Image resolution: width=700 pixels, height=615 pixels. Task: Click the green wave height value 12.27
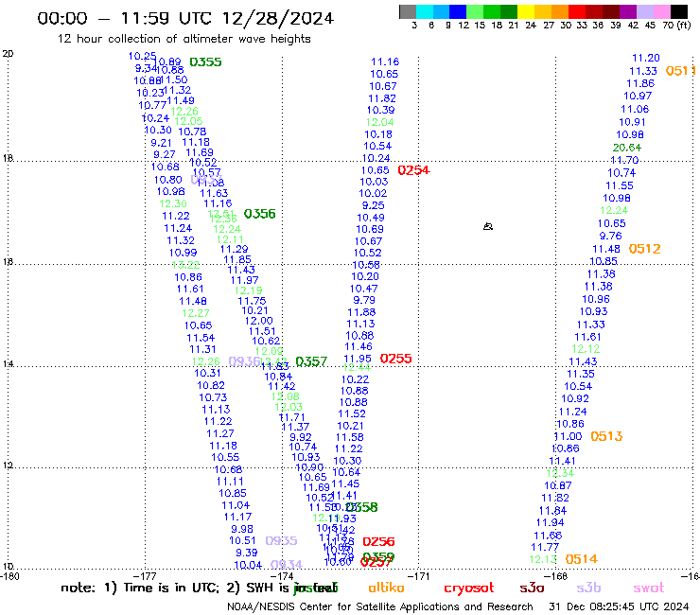point(196,313)
